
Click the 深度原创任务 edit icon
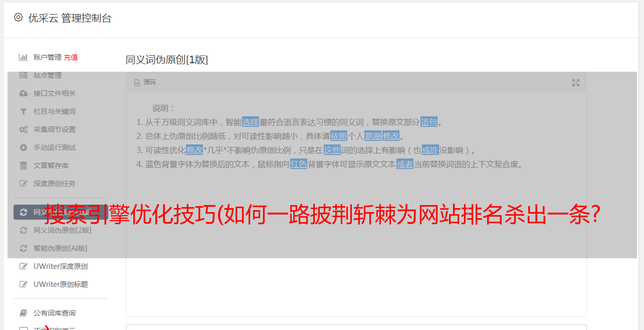click(x=23, y=184)
